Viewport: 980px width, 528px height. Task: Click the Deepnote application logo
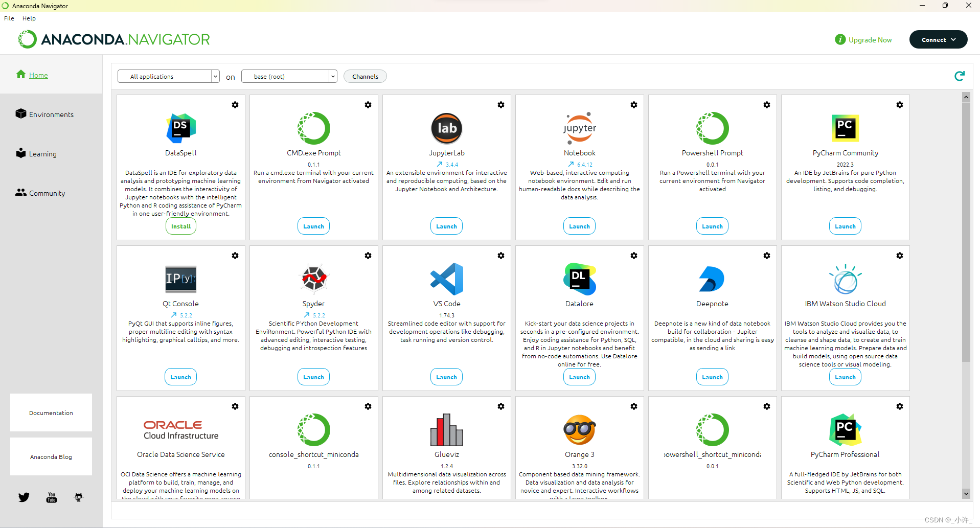point(712,279)
